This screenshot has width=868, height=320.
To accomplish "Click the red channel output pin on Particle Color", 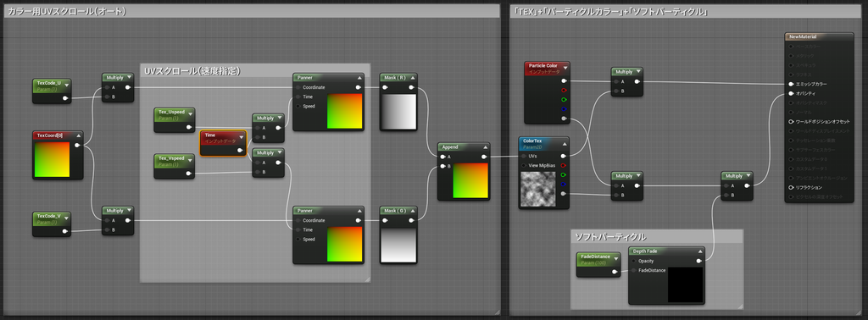I will click(x=564, y=90).
